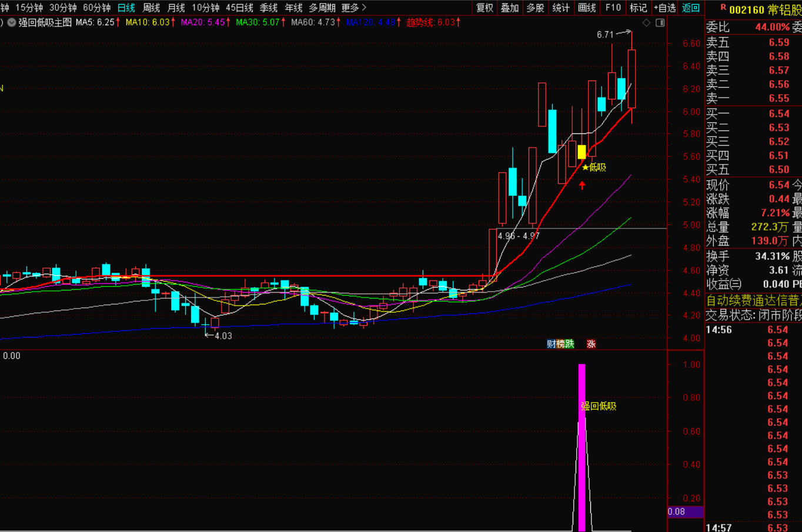Select the 60分钟 period tab

coord(96,8)
